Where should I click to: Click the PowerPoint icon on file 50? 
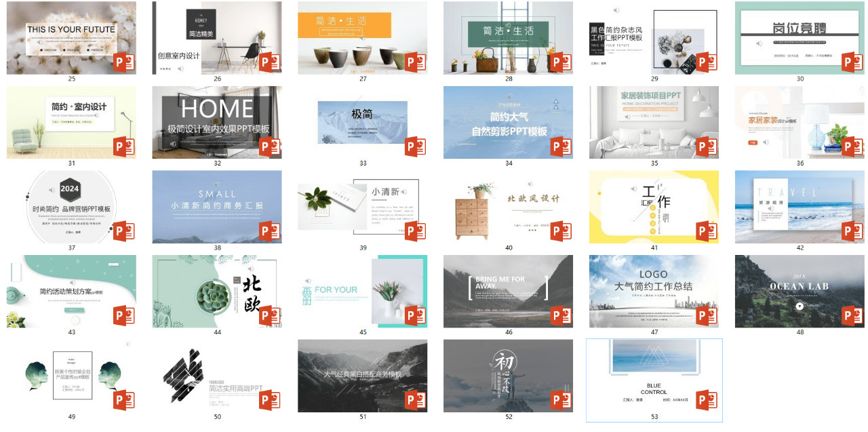coord(270,401)
